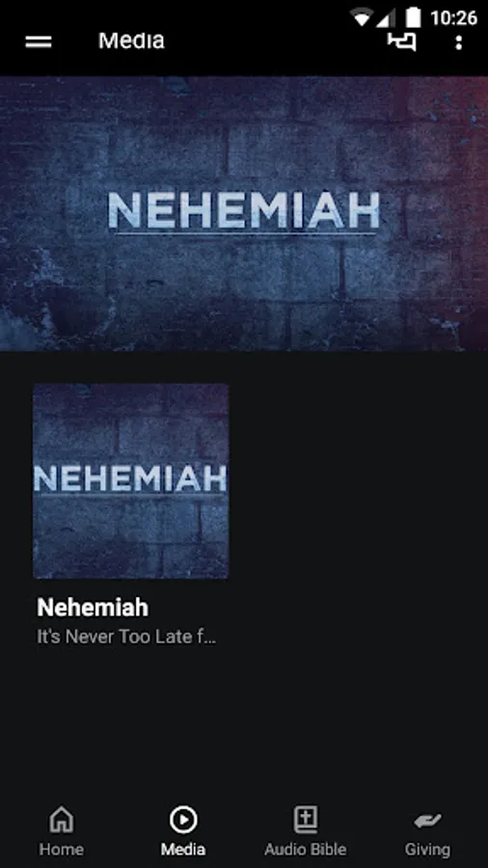Tap the Media play circle icon
Image resolution: width=488 pixels, height=868 pixels.
click(x=183, y=820)
